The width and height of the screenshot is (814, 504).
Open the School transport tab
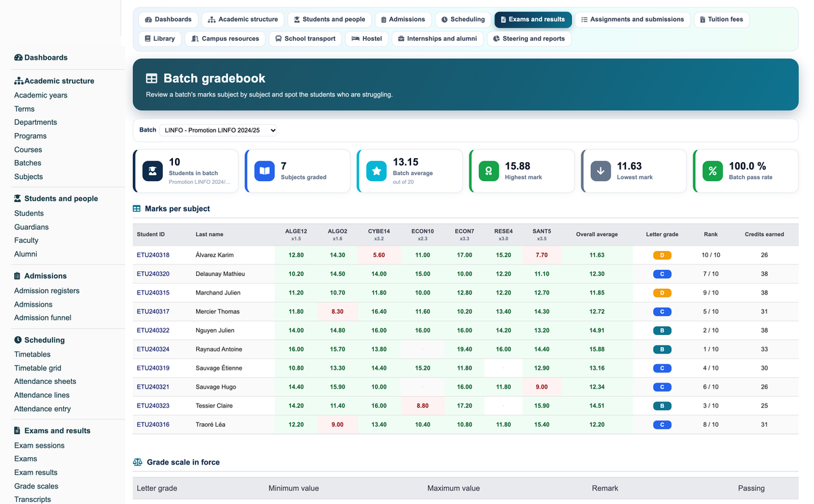click(x=305, y=39)
